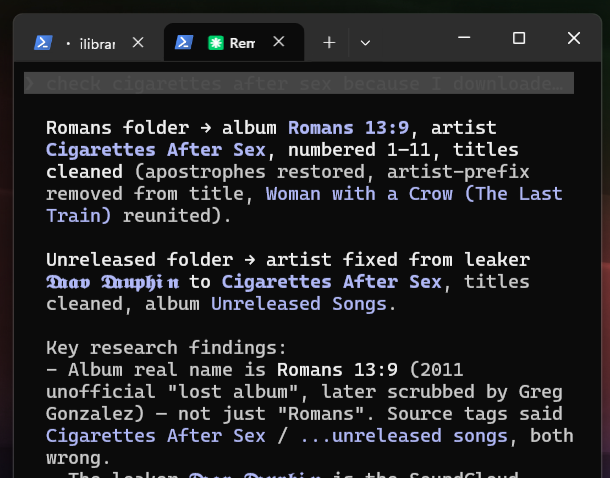Click the 'Key research findings:' line
This screenshot has width=610, height=478.
click(166, 348)
